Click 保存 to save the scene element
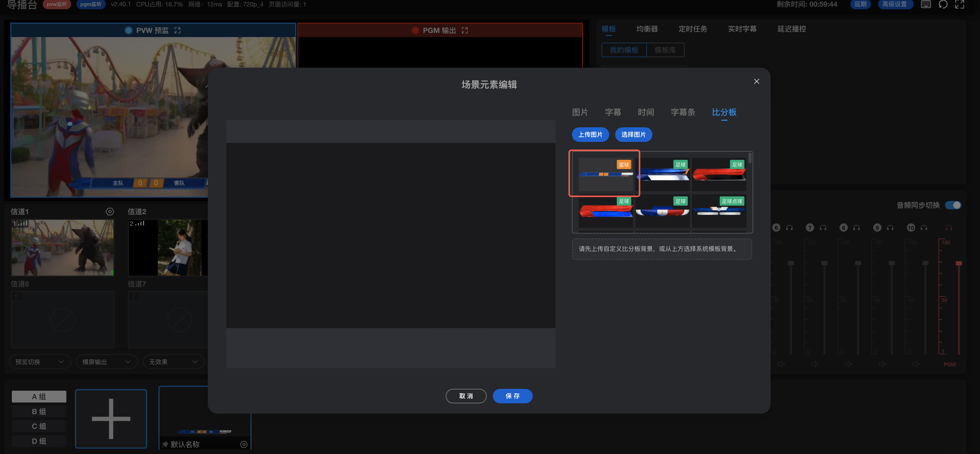The height and width of the screenshot is (454, 980). pyautogui.click(x=512, y=396)
